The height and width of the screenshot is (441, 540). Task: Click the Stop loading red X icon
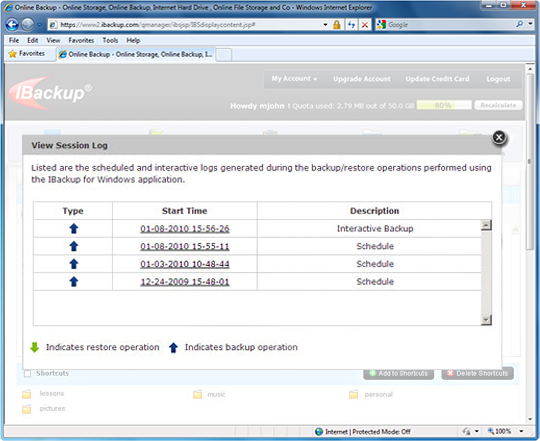pyautogui.click(x=365, y=25)
